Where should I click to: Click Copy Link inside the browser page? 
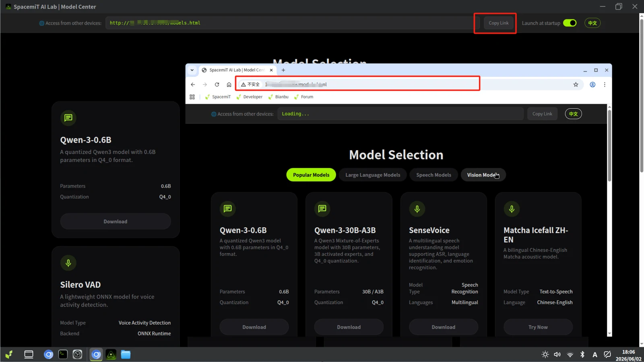(542, 114)
